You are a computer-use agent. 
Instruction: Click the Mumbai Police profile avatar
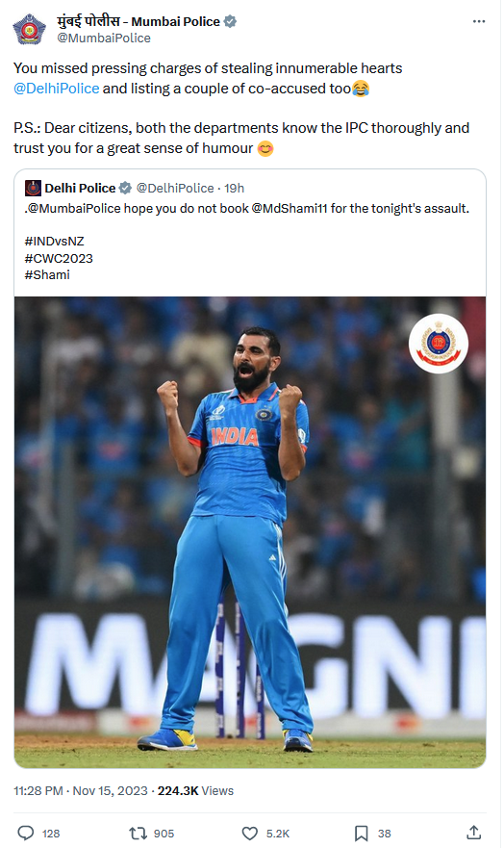(x=30, y=29)
